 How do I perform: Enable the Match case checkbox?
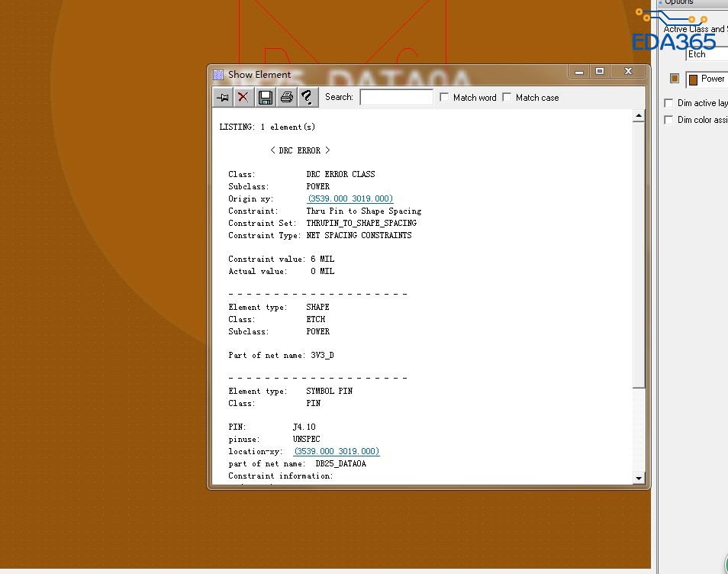pos(507,98)
